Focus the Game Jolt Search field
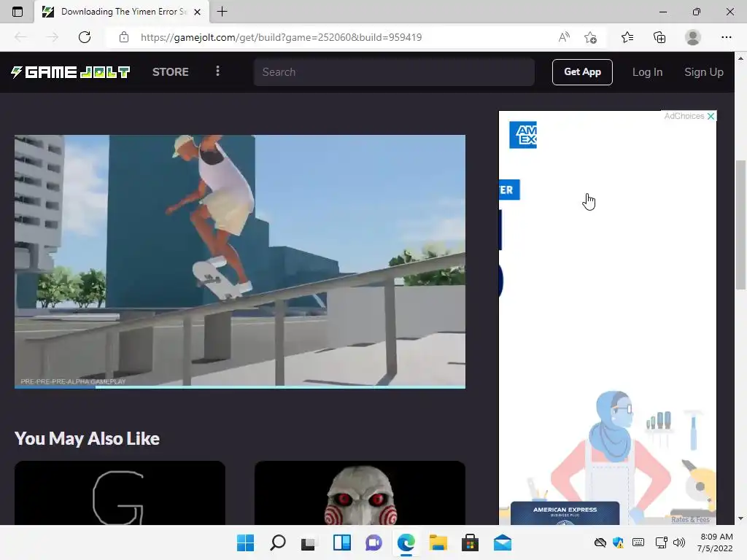This screenshot has width=747, height=560. click(394, 72)
